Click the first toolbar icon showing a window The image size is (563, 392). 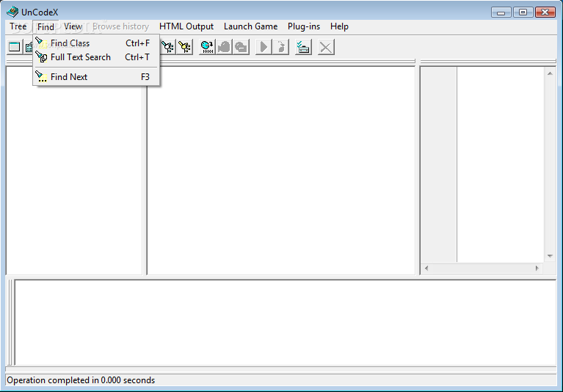click(x=15, y=47)
